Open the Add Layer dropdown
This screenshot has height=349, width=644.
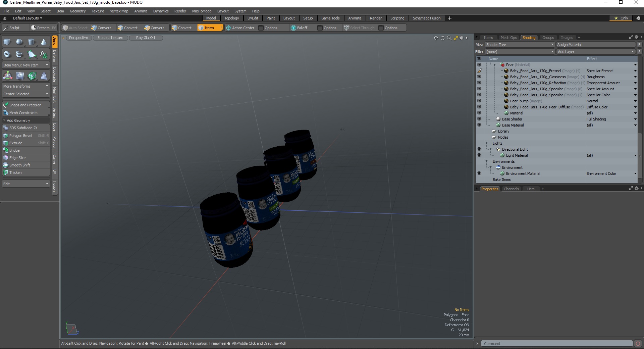(x=596, y=52)
